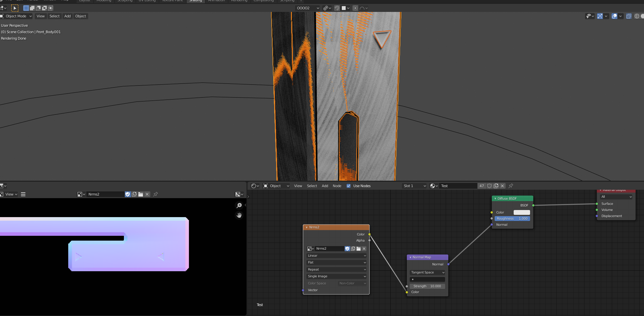Viewport: 644px width, 316px height.
Task: Open an image file via the folder icon
Action: pyautogui.click(x=141, y=194)
